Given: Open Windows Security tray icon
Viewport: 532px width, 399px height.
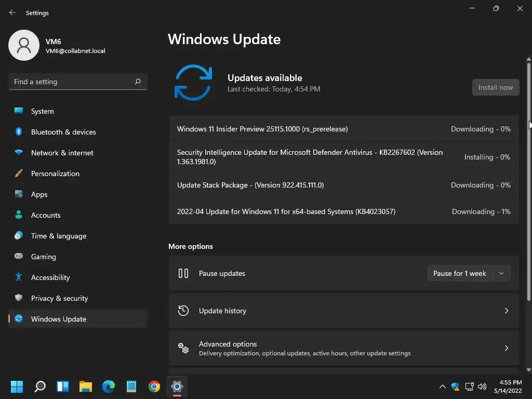Looking at the screenshot, I should click(x=455, y=387).
